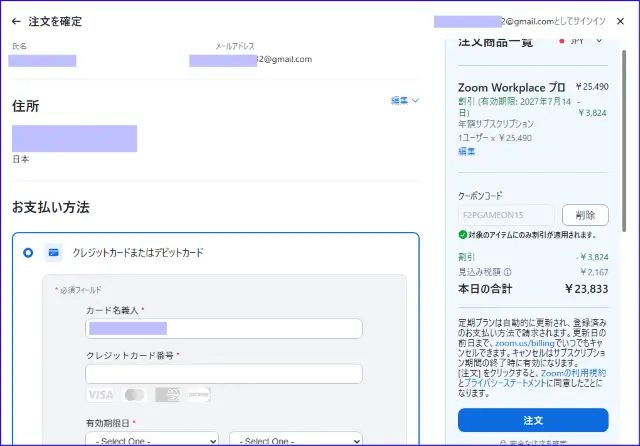Click the 編集 link under Zoom Workplace プロ
Viewport: 640px width, 446px height.
[467, 151]
